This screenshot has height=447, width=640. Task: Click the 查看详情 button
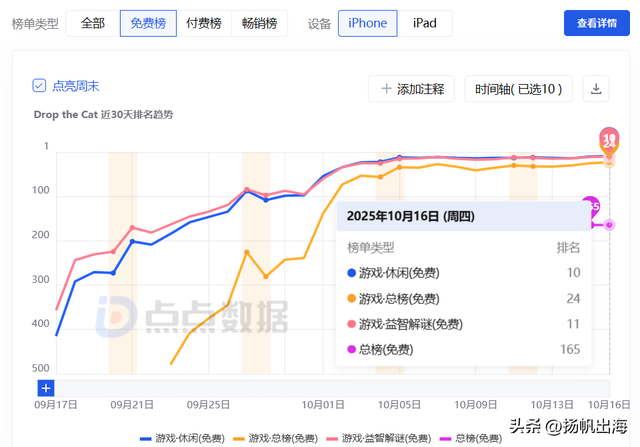coord(597,23)
